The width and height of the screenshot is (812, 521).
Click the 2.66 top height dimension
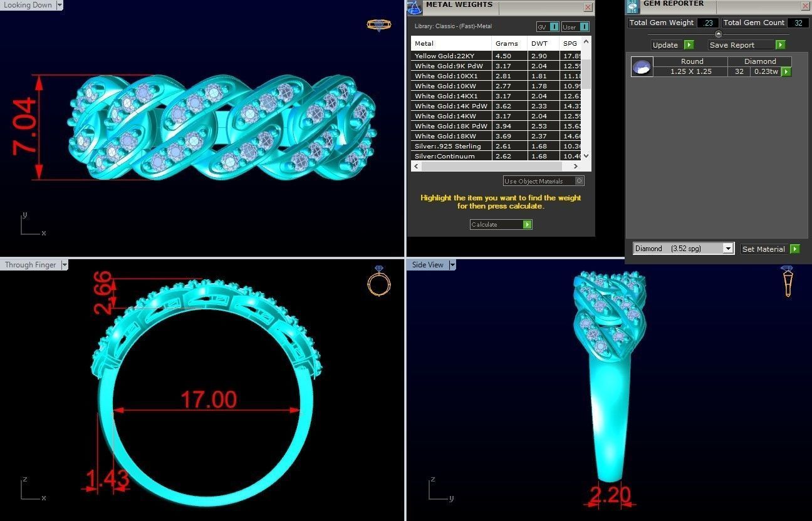(103, 292)
